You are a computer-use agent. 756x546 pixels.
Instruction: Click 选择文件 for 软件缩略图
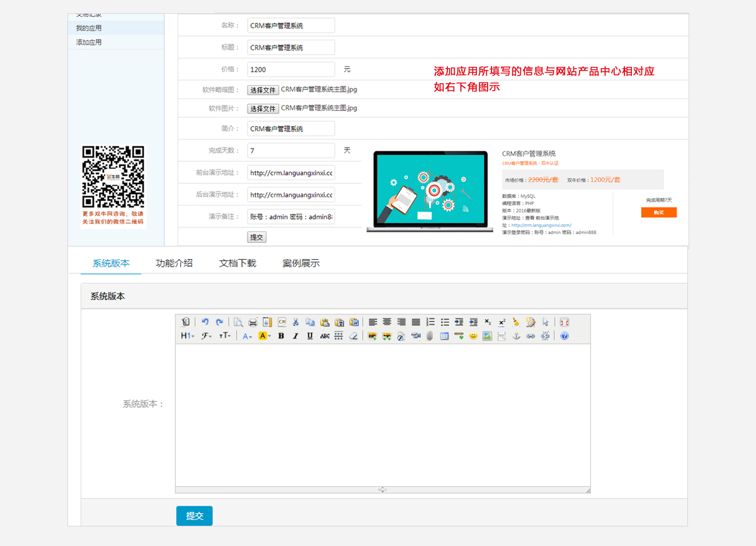[x=263, y=90]
